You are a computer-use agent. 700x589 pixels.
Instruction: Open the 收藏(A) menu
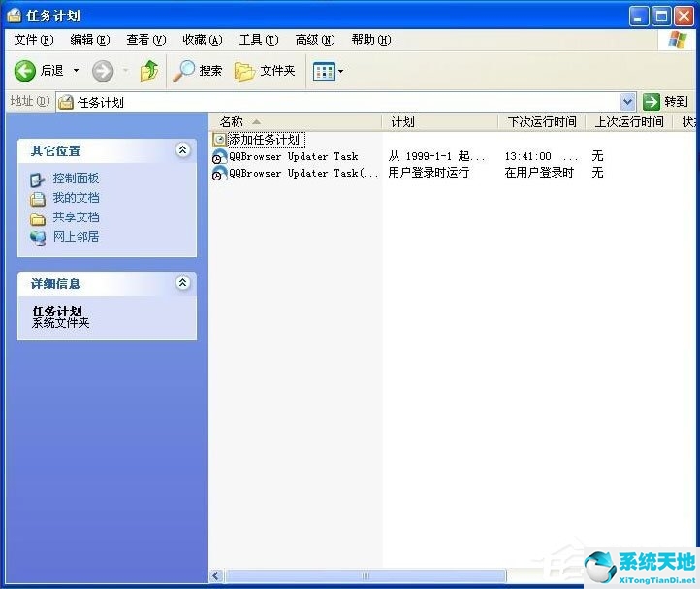click(203, 40)
